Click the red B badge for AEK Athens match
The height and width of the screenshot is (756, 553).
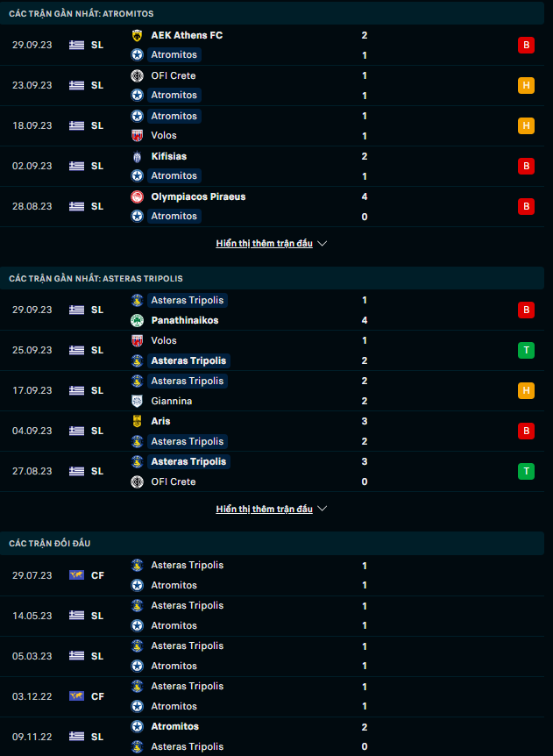[526, 45]
